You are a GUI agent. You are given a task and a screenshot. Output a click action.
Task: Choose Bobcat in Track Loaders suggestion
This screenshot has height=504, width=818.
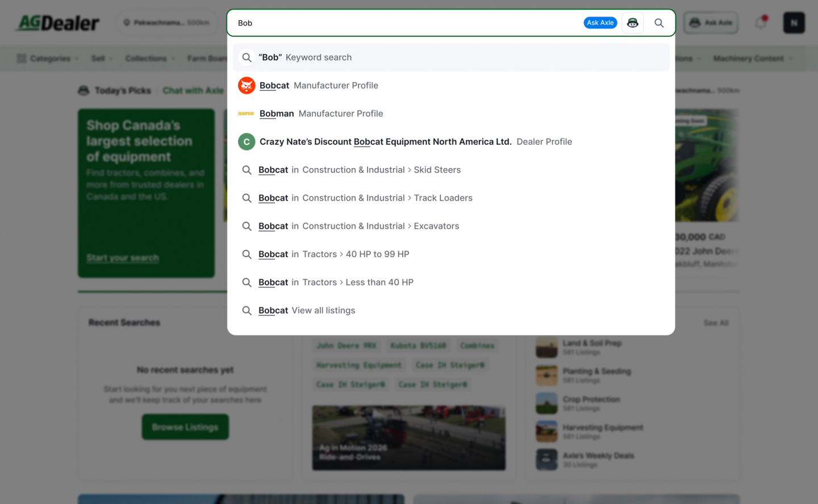pyautogui.click(x=451, y=198)
